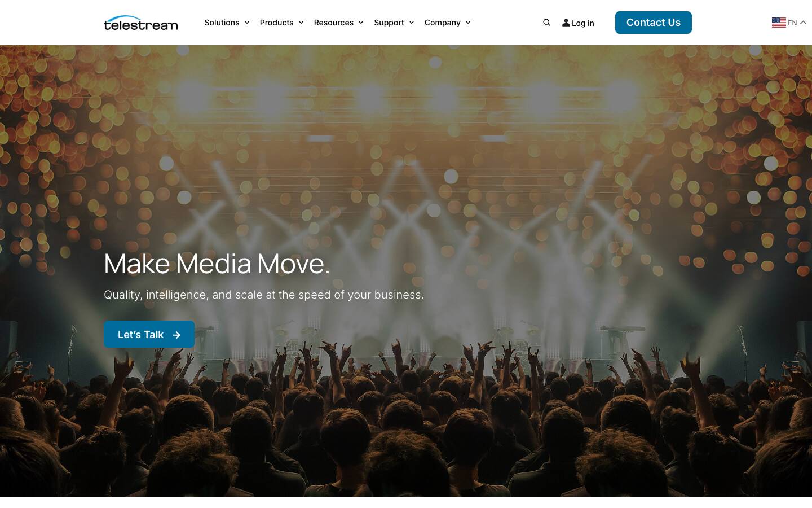Click the Let's Talk button
This screenshot has width=812, height=508.
[149, 334]
